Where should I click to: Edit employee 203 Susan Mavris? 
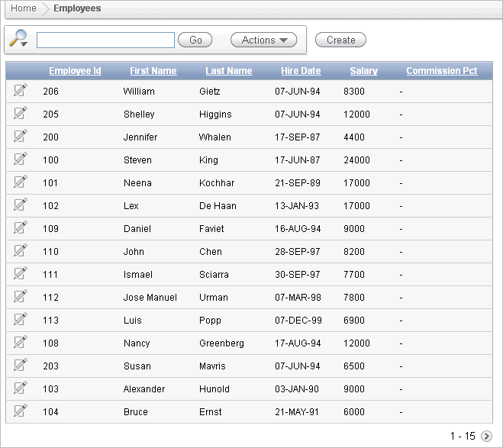(x=20, y=365)
